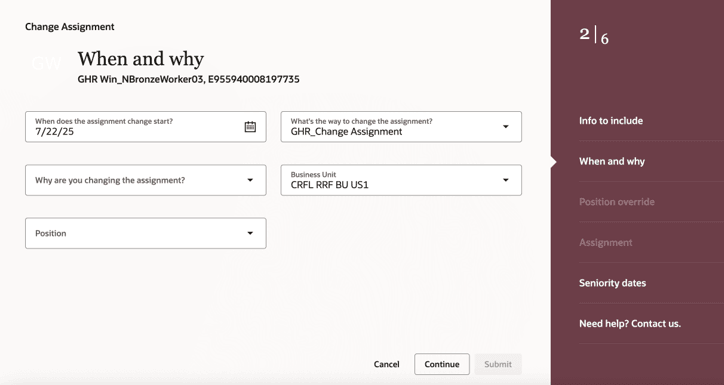Jump to the Assignment step
This screenshot has width=724, height=385.
click(606, 242)
